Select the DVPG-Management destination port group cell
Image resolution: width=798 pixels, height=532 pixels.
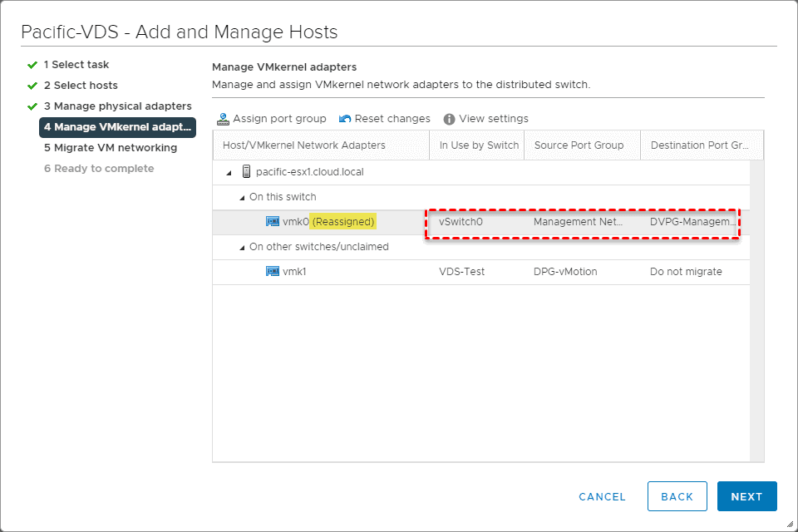(x=692, y=223)
